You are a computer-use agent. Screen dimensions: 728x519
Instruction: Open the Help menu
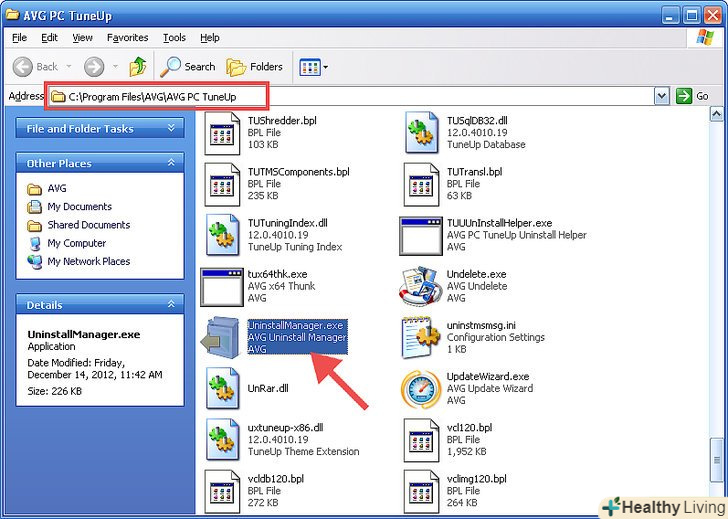pos(210,38)
